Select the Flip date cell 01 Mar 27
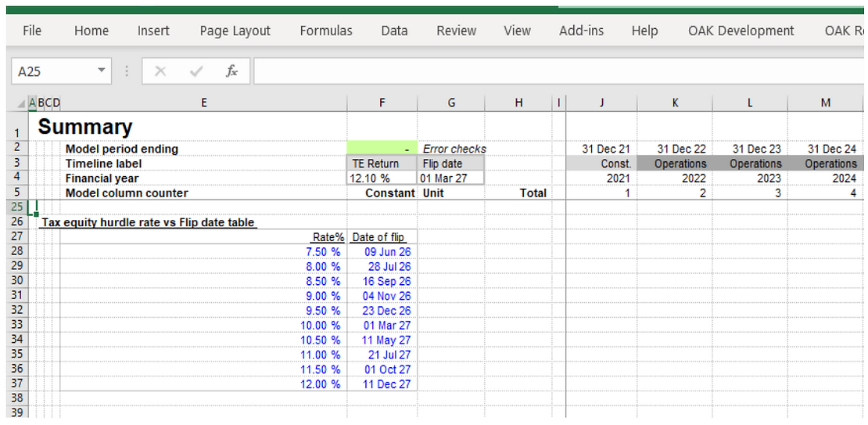 tap(451, 178)
